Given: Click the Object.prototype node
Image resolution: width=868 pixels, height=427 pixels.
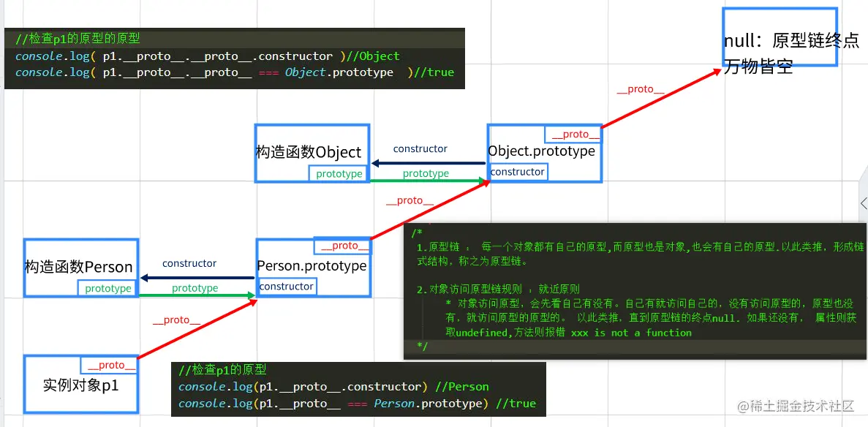Looking at the screenshot, I should coord(544,152).
